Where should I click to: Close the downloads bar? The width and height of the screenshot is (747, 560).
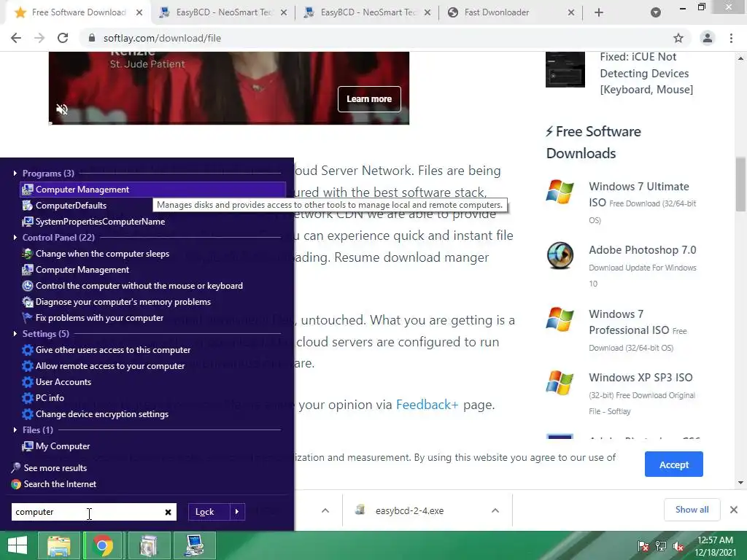point(734,510)
